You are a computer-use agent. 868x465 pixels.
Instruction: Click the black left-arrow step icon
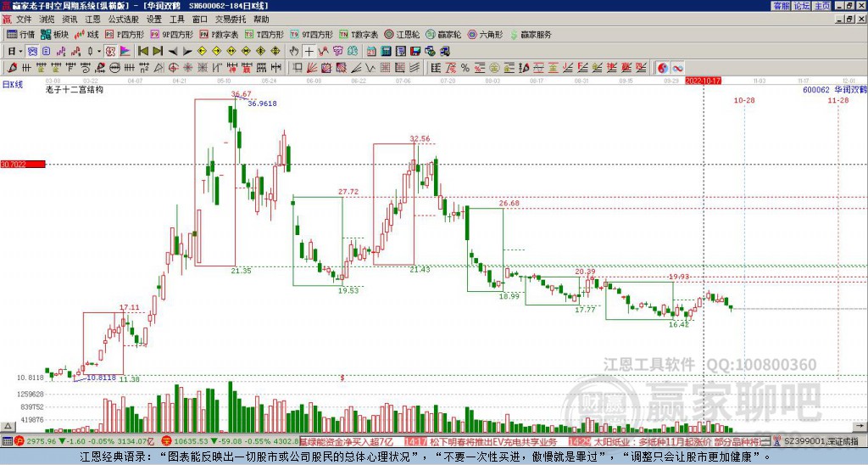(x=173, y=52)
